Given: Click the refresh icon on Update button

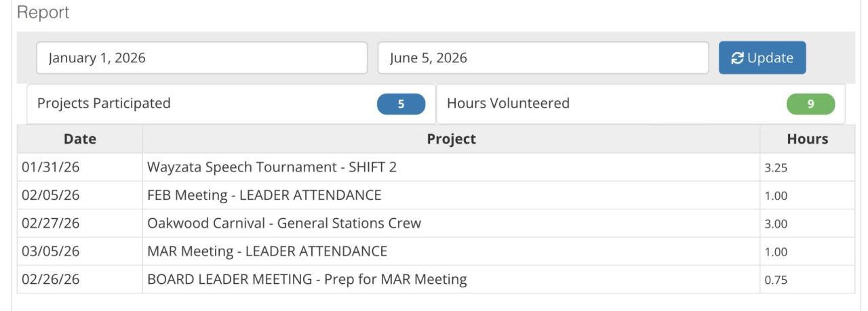Looking at the screenshot, I should [x=738, y=58].
